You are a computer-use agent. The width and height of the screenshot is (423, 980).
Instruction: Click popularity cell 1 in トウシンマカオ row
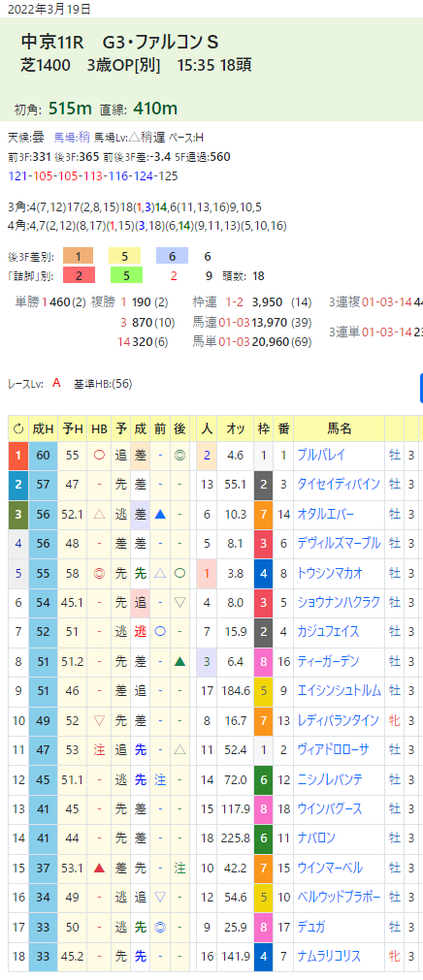(207, 573)
